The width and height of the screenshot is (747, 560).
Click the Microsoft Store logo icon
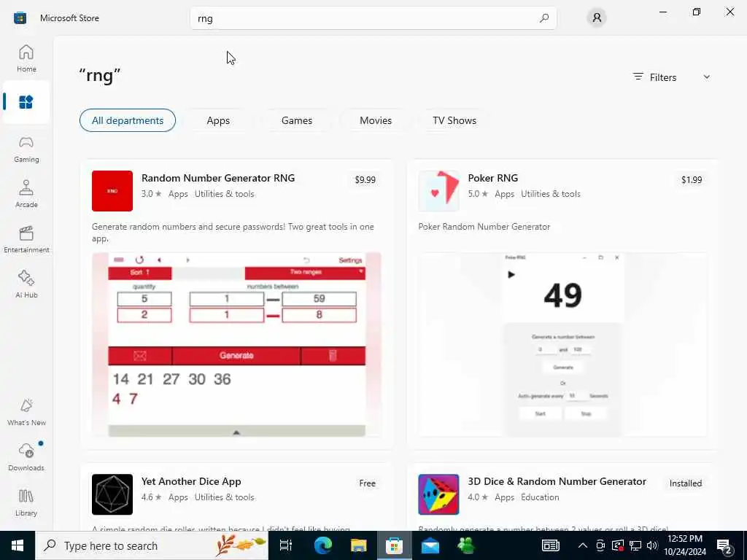20,18
